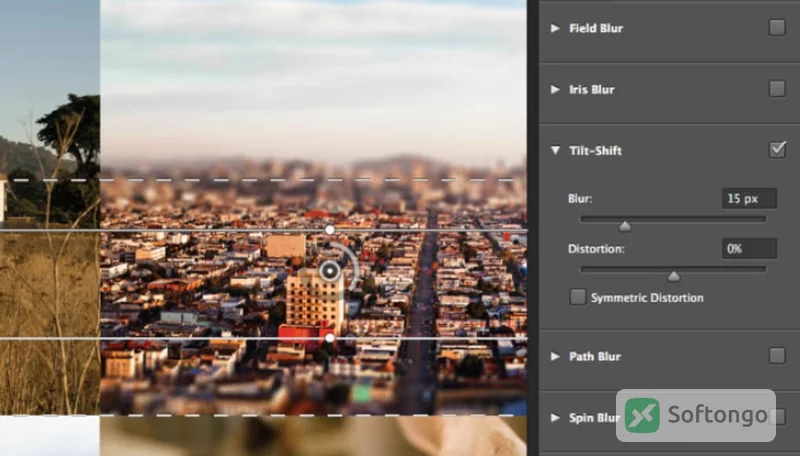Click the Distortion value field showing 0%
The width and height of the screenshot is (800, 456).
pyautogui.click(x=749, y=248)
